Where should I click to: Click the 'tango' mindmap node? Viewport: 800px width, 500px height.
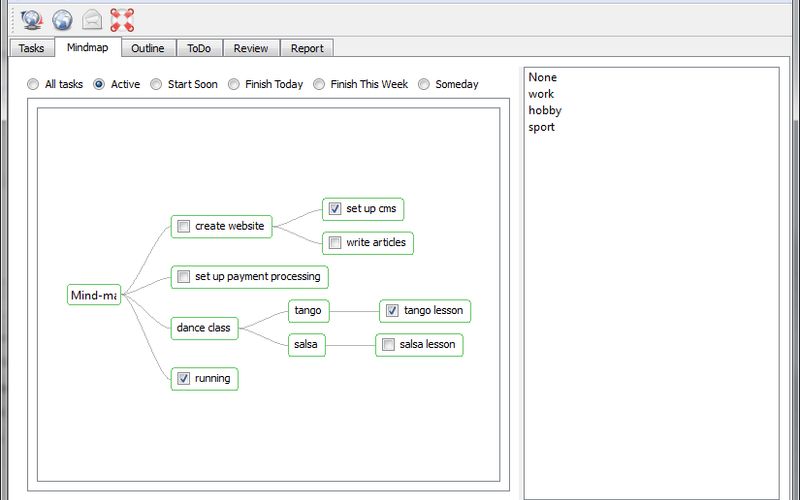[x=308, y=311]
